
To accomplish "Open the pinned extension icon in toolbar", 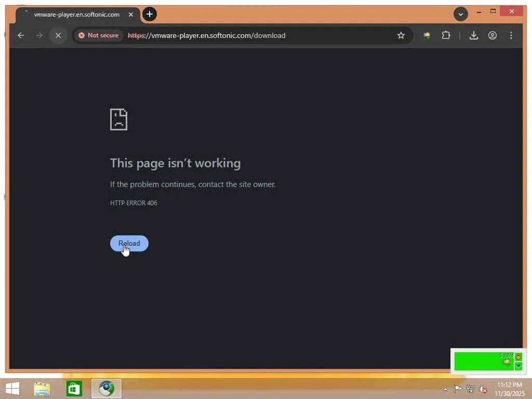I will click(x=427, y=35).
